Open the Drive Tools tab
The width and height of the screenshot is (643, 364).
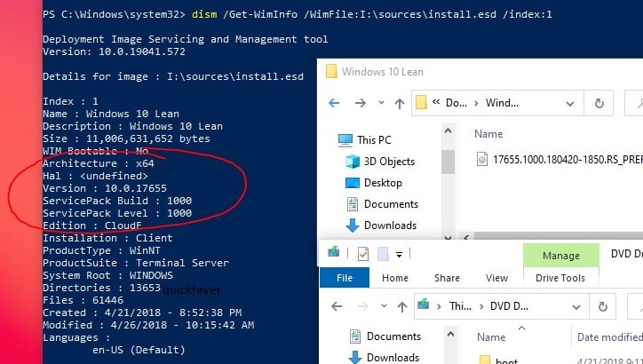(x=560, y=278)
